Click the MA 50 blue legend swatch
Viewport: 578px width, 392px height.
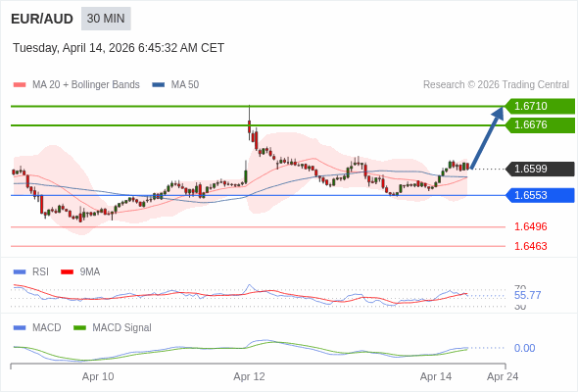[x=158, y=85]
